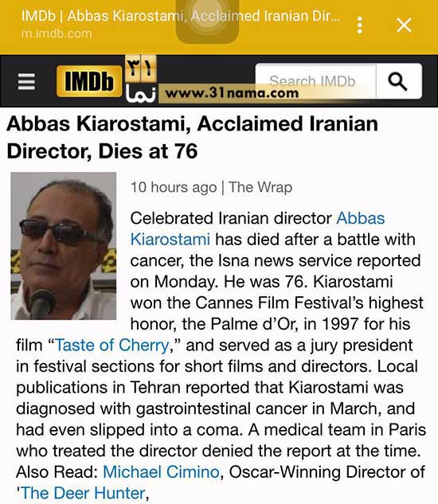
Task: Tap the director's photo thumbnail
Action: [x=64, y=246]
